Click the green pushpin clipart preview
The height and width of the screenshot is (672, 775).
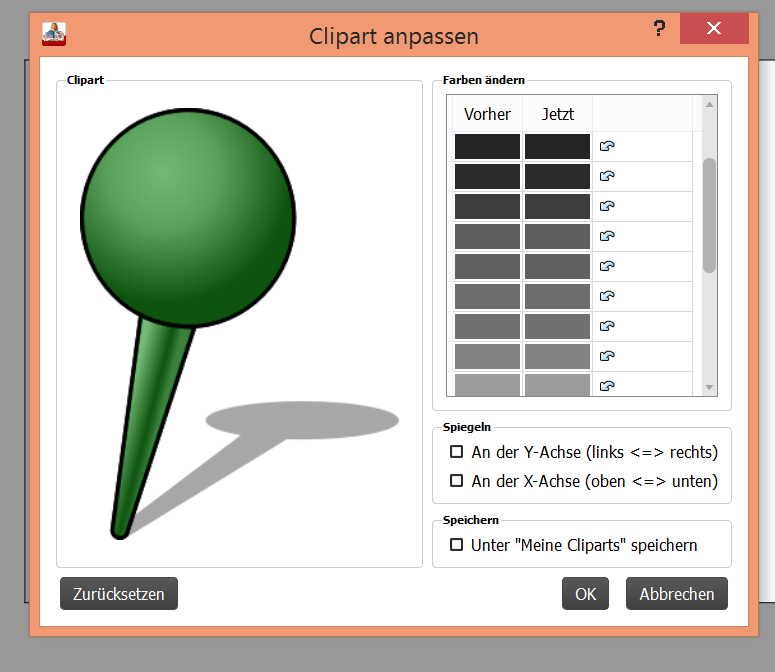coord(239,323)
